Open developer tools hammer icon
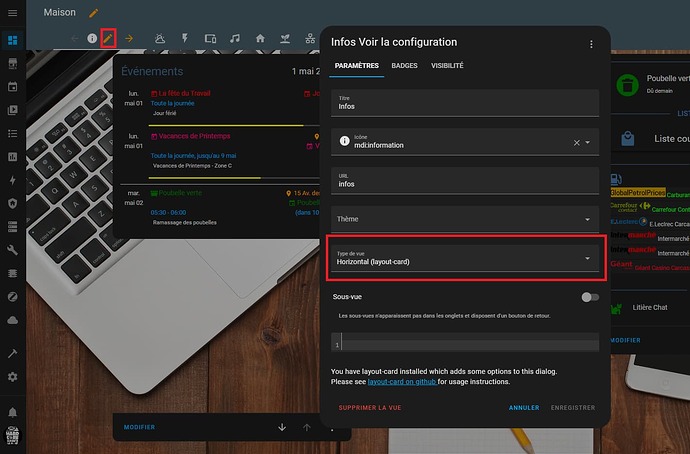Image resolution: width=690 pixels, height=454 pixels. 12,353
